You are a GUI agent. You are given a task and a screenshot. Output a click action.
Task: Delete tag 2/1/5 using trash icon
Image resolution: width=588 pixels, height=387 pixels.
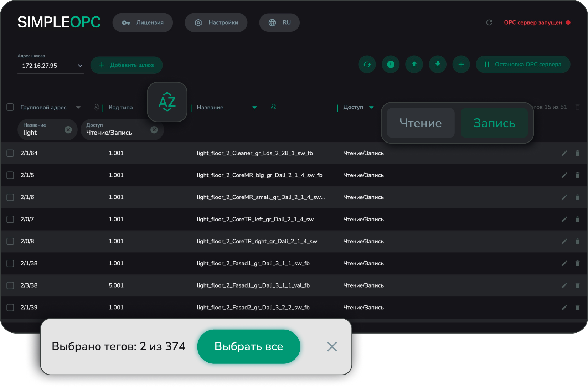577,175
